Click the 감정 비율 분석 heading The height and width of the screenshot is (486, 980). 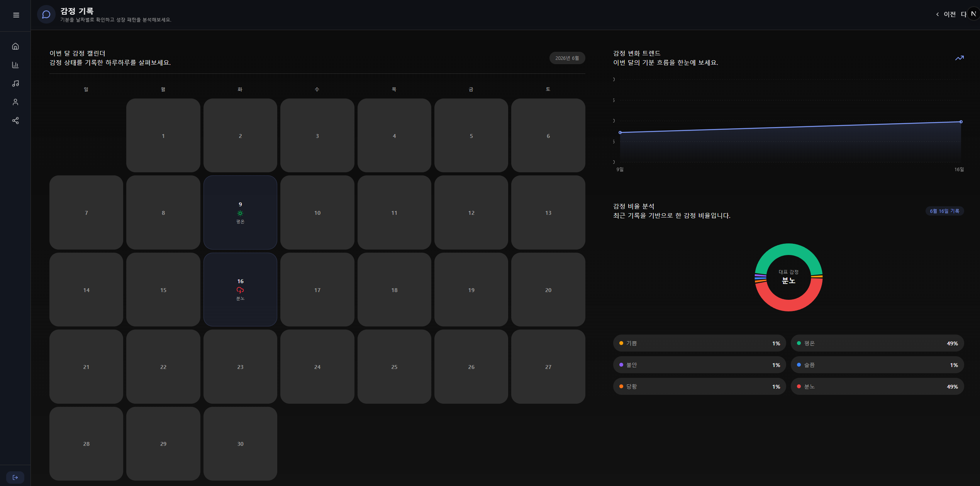click(634, 206)
